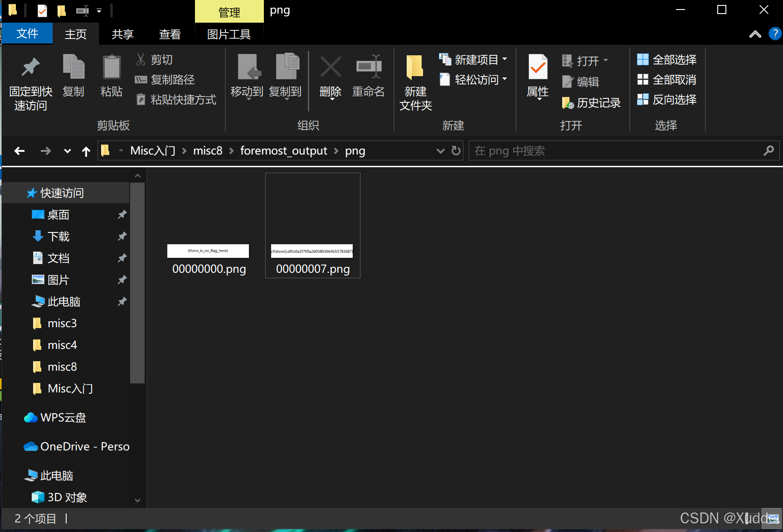Navigate to misc8 via breadcrumb

[208, 150]
